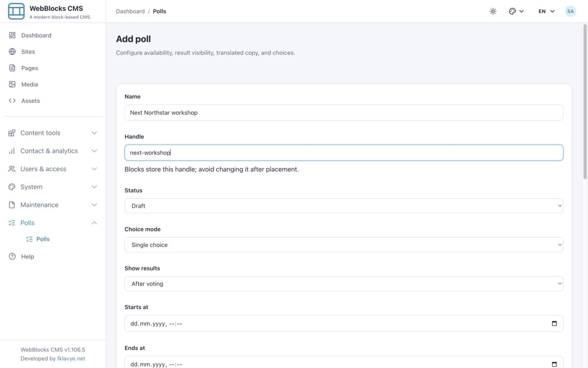This screenshot has width=588, height=368.
Task: Click the Pages document icon
Action: point(12,68)
